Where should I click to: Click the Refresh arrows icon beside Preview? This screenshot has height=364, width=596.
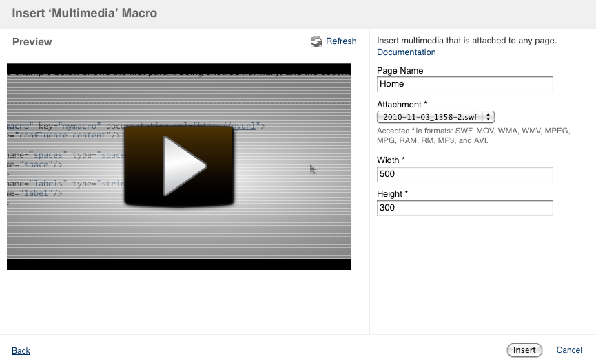click(316, 41)
